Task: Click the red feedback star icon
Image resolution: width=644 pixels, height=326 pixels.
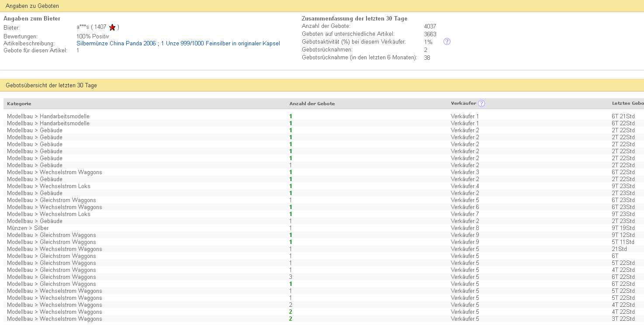Action: pos(112,27)
